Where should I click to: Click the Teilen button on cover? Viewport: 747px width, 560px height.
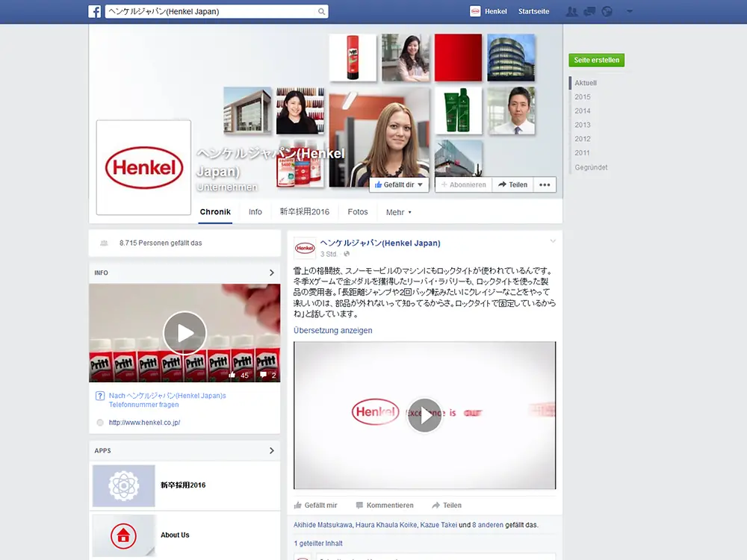pyautogui.click(x=512, y=184)
